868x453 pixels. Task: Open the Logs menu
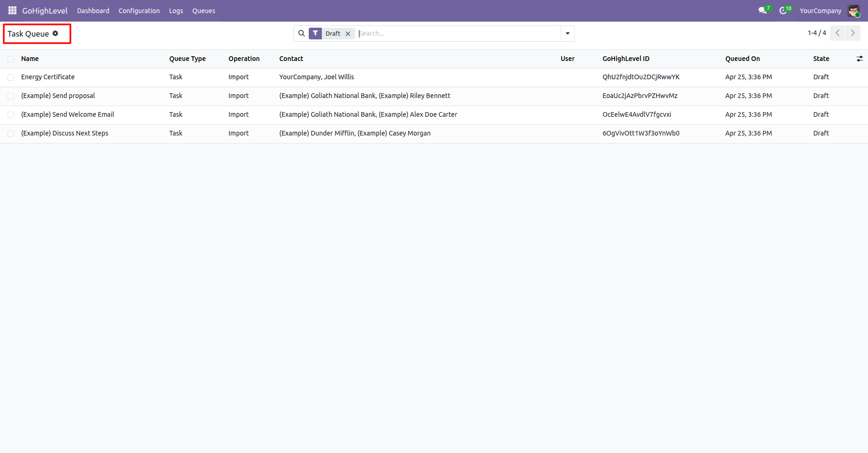[x=176, y=11]
